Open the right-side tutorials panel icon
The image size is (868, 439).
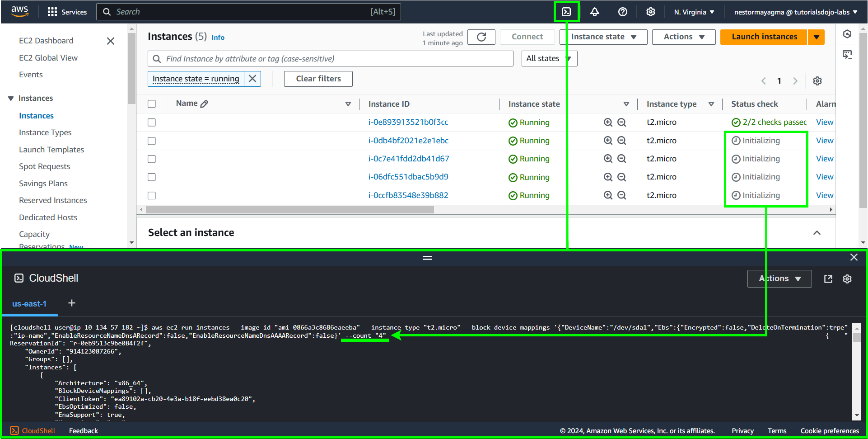pyautogui.click(x=847, y=55)
